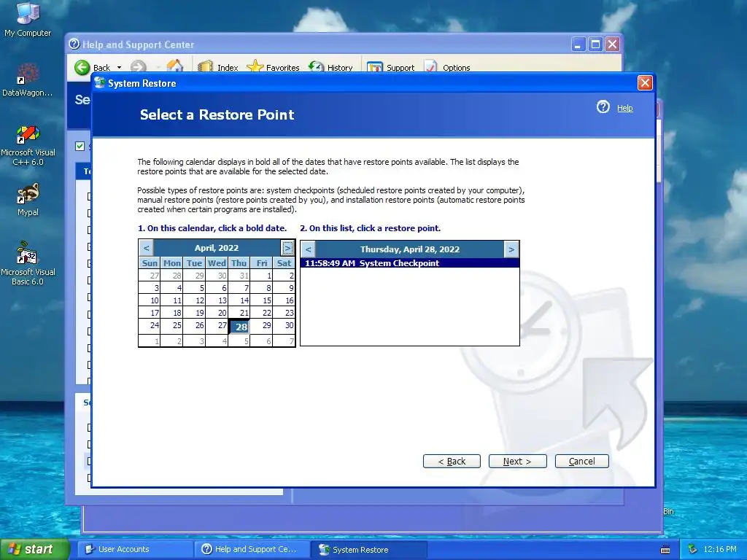Open the My Computer desktop icon

pyautogui.click(x=28, y=19)
